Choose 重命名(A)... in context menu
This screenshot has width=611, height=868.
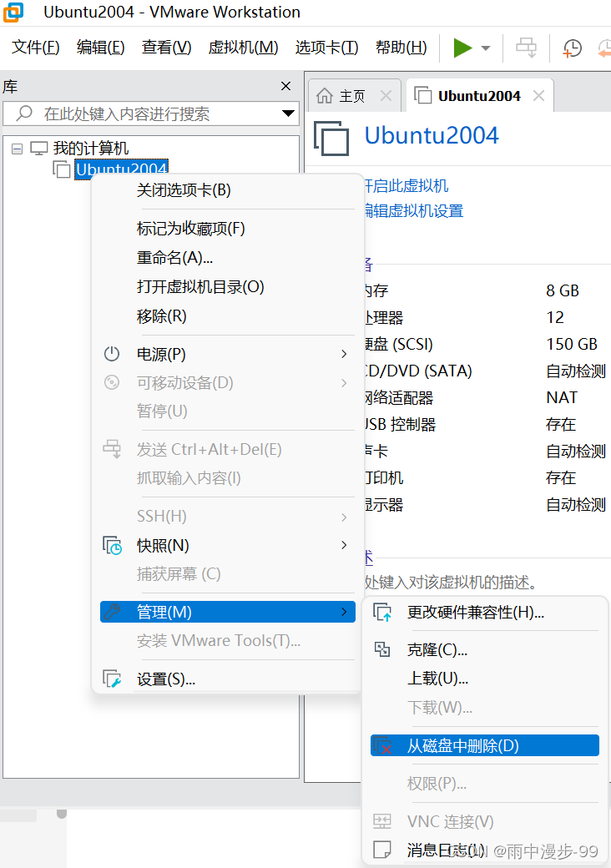[x=228, y=257]
